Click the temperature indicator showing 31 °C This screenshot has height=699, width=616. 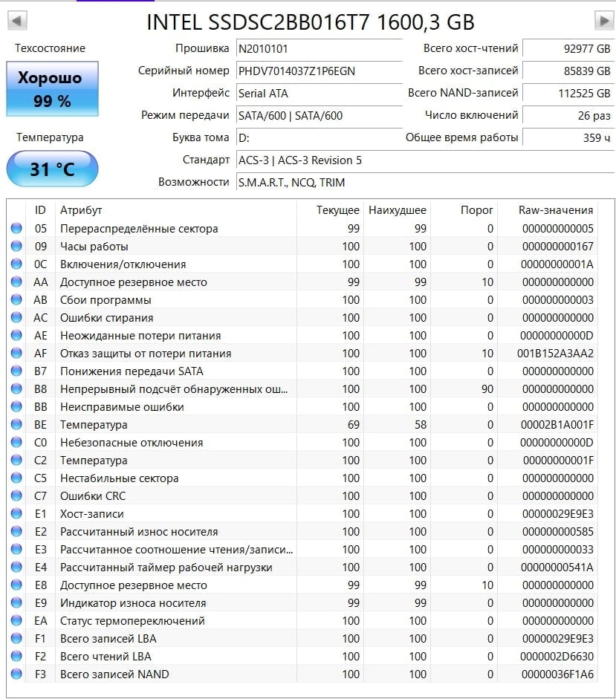52,169
